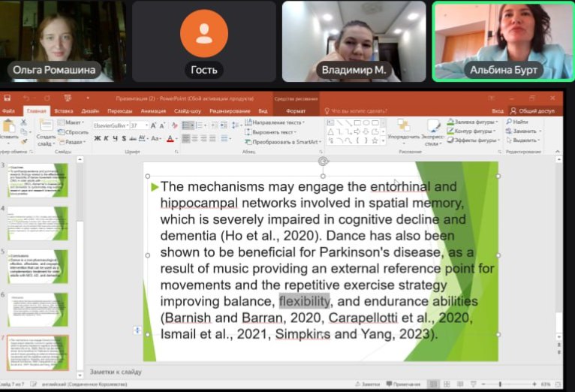The width and height of the screenshot is (575, 392).
Task: Toggle bold formatting (Ж)
Action: click(x=97, y=138)
